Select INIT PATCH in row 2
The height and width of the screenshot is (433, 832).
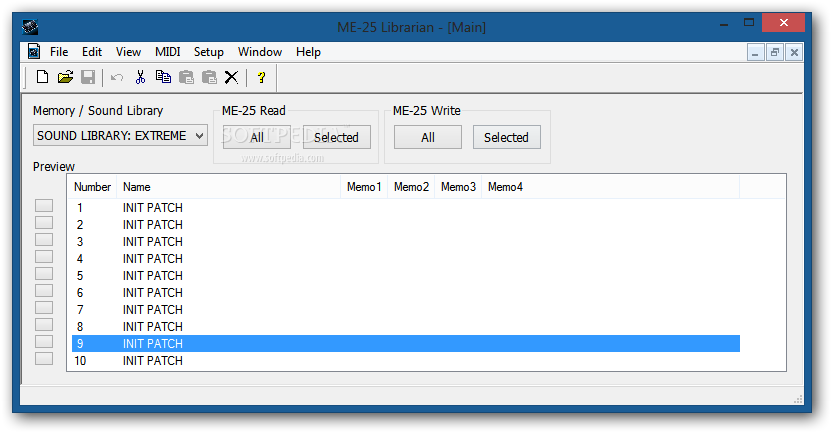coord(153,224)
